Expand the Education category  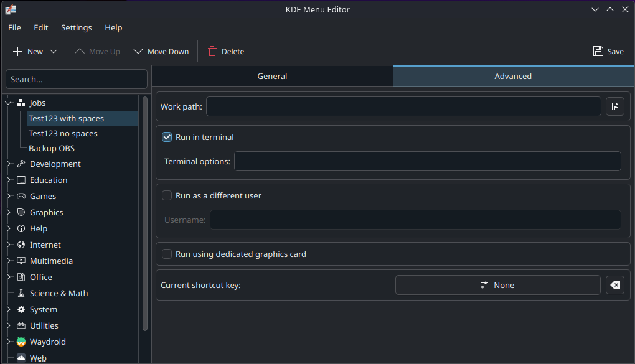point(8,180)
